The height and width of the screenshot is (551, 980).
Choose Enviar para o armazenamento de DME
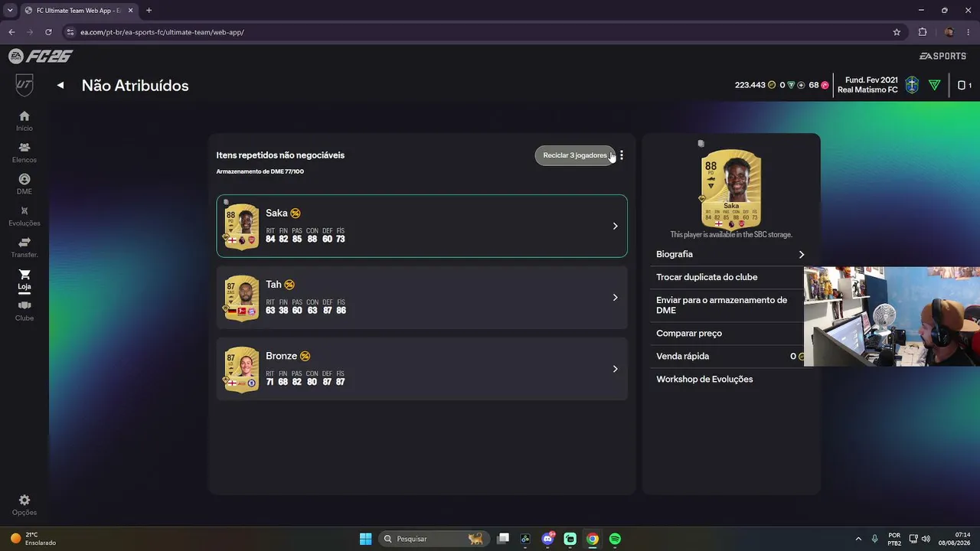point(721,305)
